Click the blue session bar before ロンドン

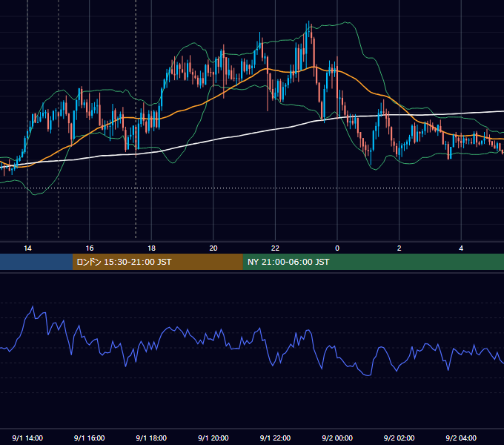pyautogui.click(x=36, y=262)
